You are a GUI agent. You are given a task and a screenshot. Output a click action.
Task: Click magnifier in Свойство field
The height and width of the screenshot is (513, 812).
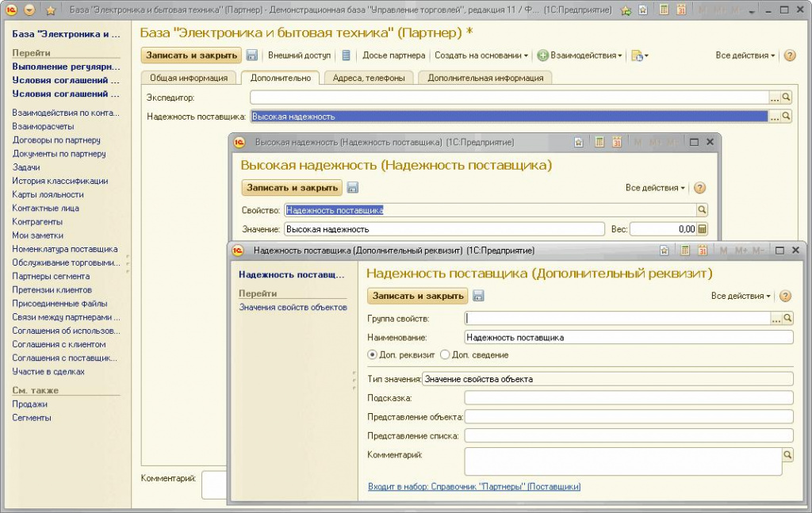702,210
